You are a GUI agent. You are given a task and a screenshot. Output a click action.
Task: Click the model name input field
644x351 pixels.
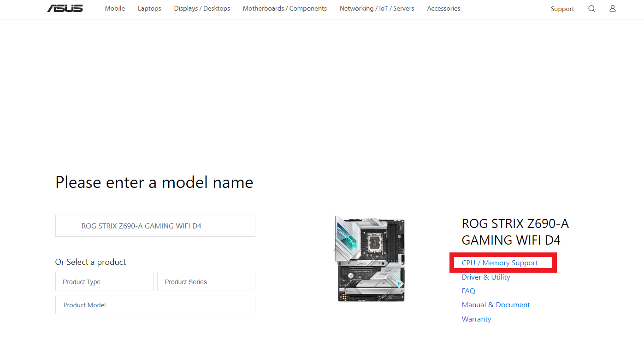(155, 226)
